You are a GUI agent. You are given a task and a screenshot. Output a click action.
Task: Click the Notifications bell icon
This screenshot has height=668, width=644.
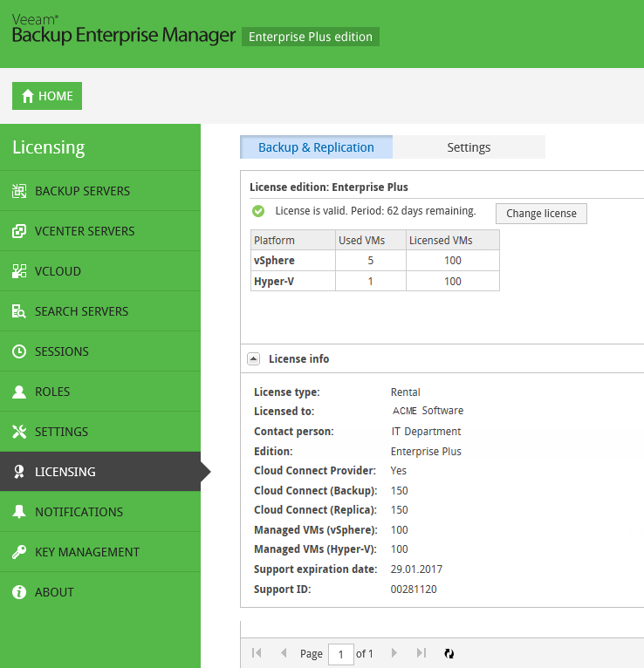[19, 512]
